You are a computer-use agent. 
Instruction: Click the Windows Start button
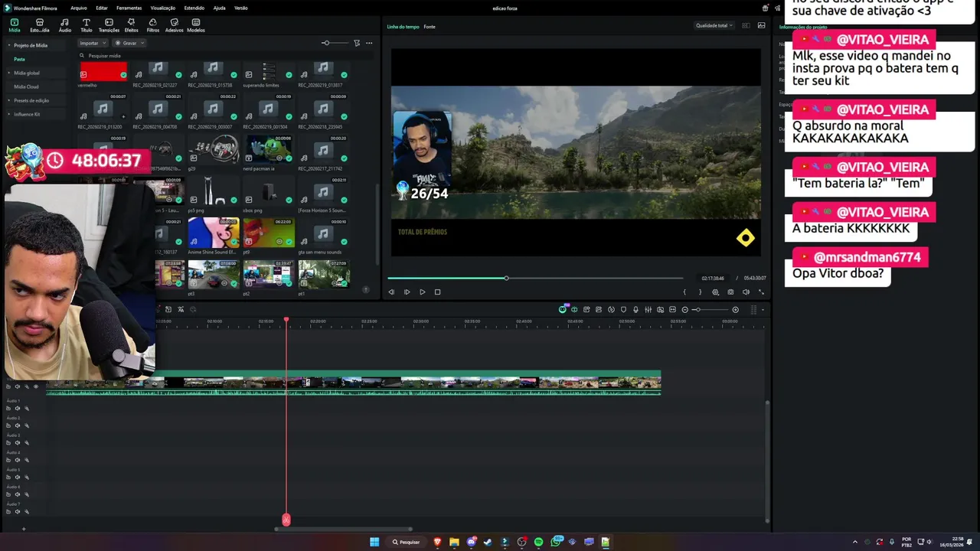point(374,542)
